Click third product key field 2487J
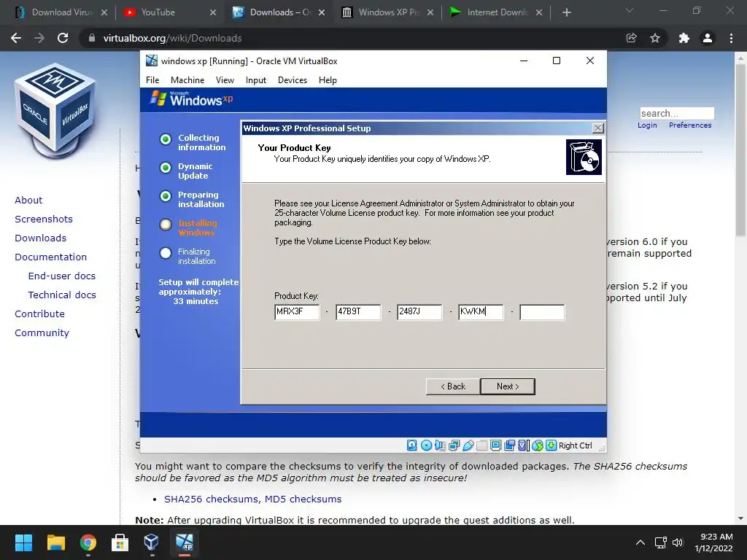This screenshot has height=560, width=747. (x=419, y=312)
